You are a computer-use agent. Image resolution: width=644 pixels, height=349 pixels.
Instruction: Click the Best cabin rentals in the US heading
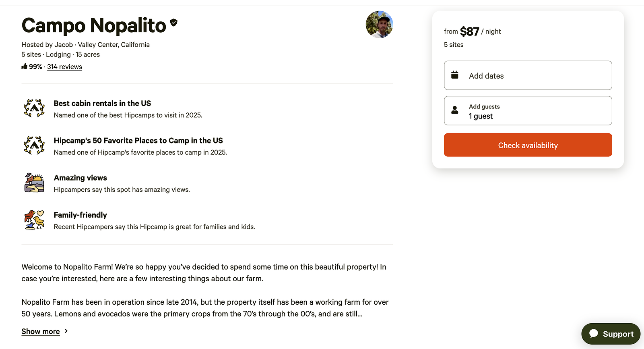(x=102, y=104)
